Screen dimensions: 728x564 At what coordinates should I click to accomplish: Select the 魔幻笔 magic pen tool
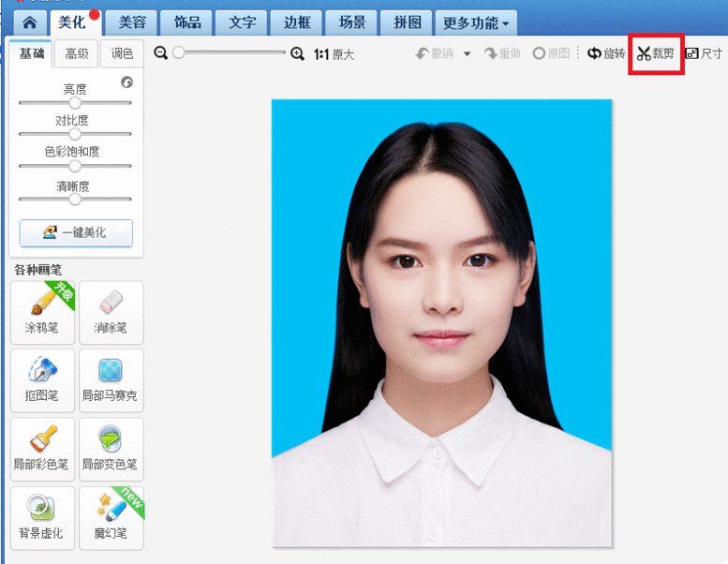click(x=111, y=518)
